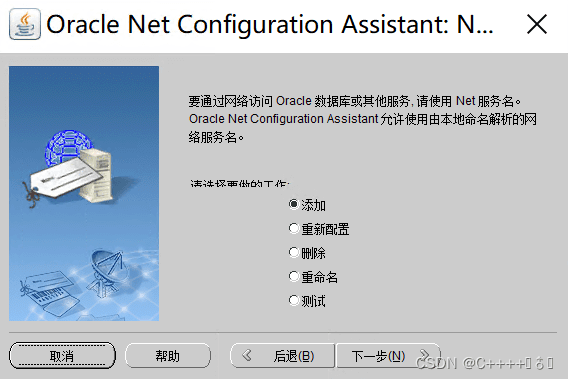Image resolution: width=568 pixels, height=379 pixels.
Task: Go back using the 后退(B) button
Action: click(x=283, y=356)
